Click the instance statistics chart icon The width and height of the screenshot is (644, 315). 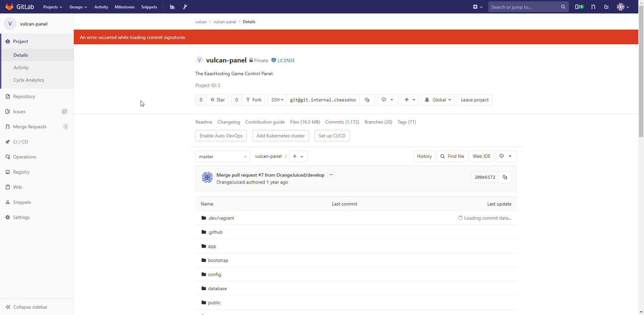(x=172, y=7)
